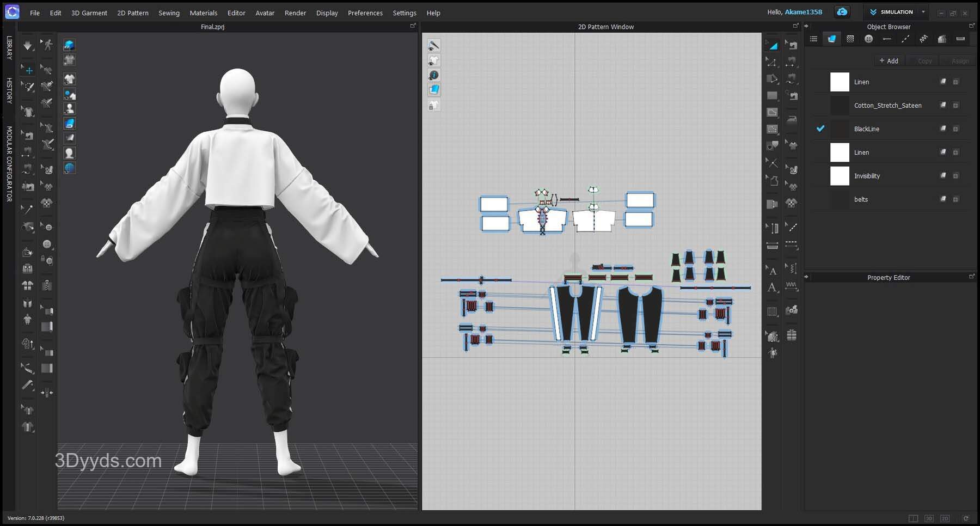Image resolution: width=980 pixels, height=526 pixels.
Task: Toggle textured surface display in 3D view
Action: click(69, 124)
